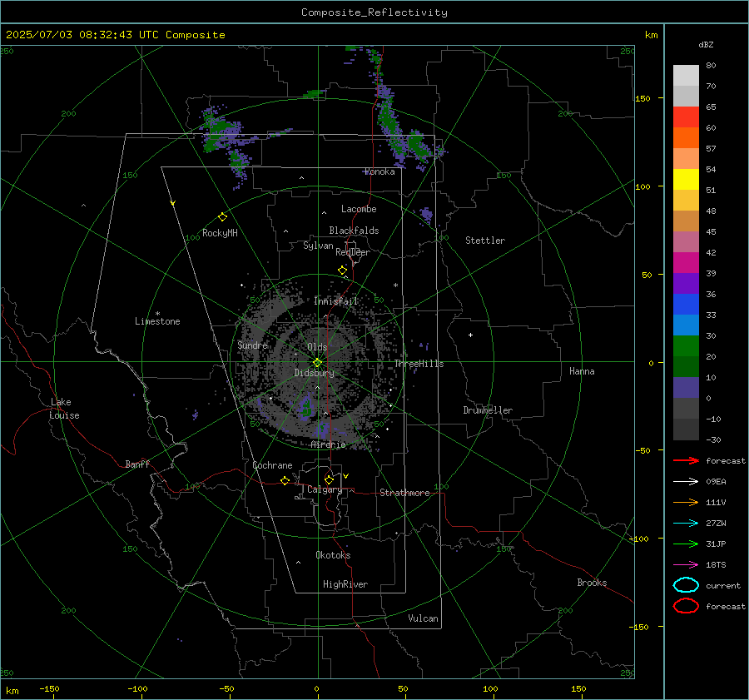749x700 pixels.
Task: Click the yellow diamond marker below Cochrane
Action: 285,480
